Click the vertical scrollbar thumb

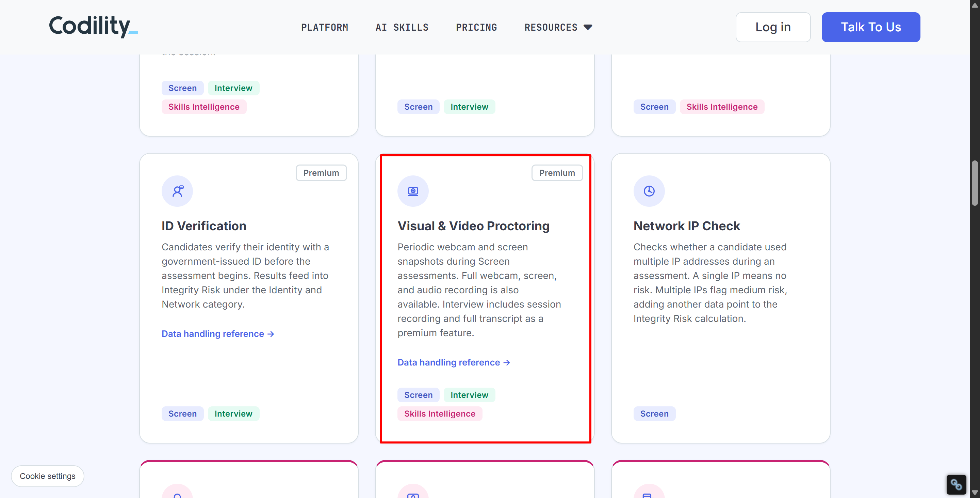[x=975, y=183]
